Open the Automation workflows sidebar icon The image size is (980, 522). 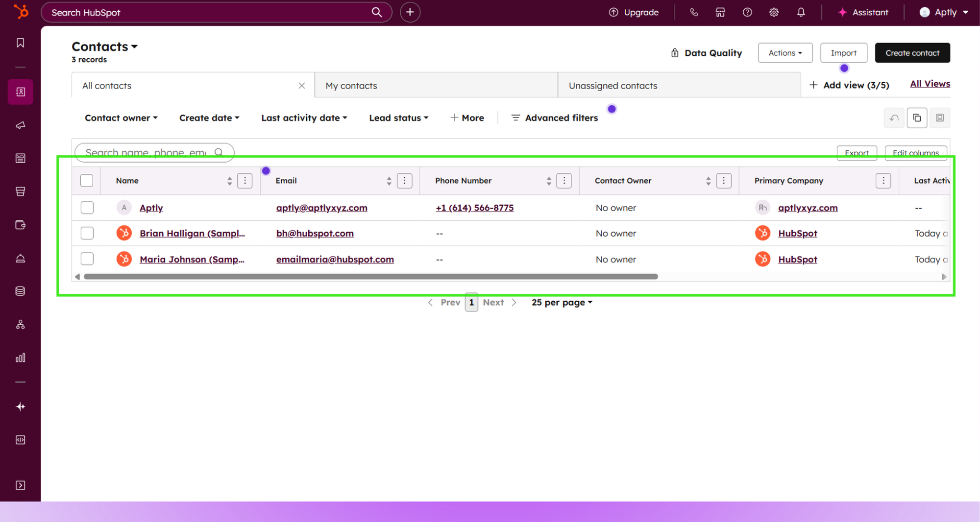[21, 325]
